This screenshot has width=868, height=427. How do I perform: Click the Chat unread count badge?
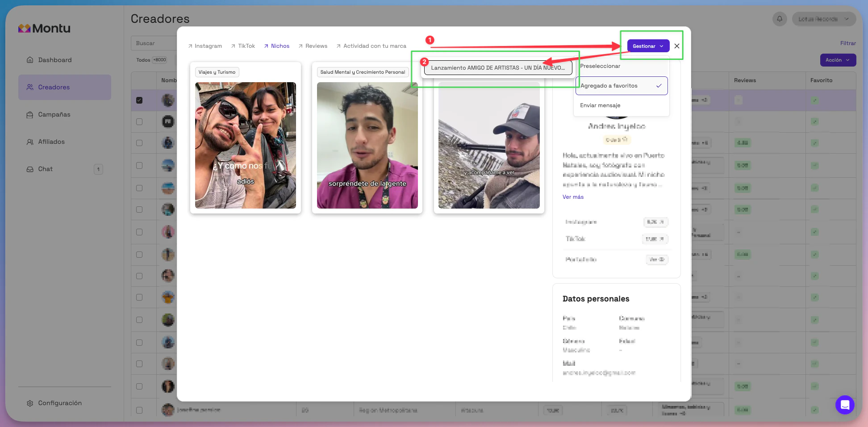click(98, 169)
